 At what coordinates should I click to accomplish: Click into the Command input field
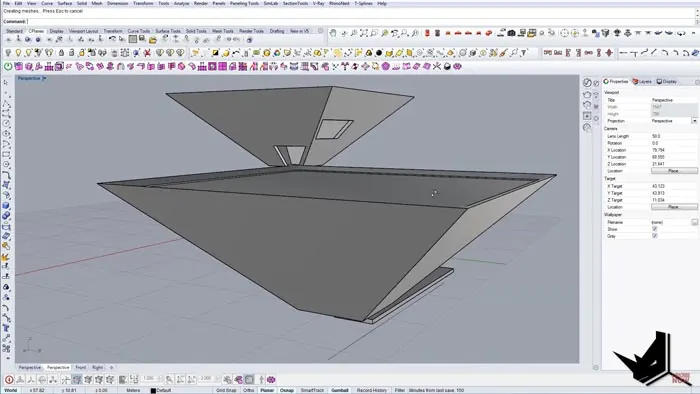click(x=362, y=21)
